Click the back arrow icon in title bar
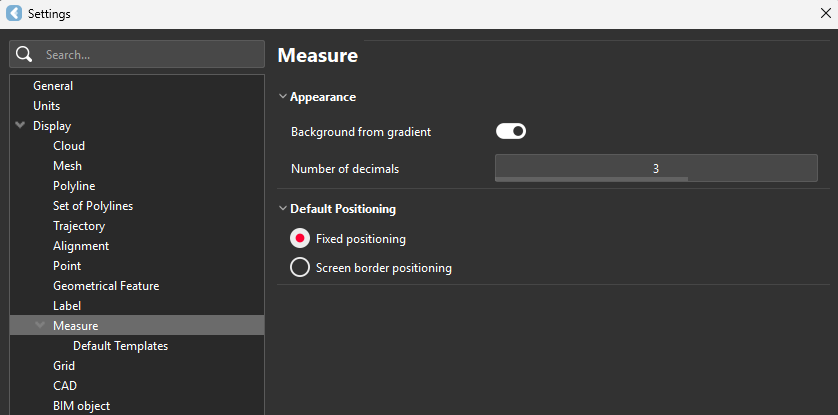The width and height of the screenshot is (838, 415). [x=14, y=14]
